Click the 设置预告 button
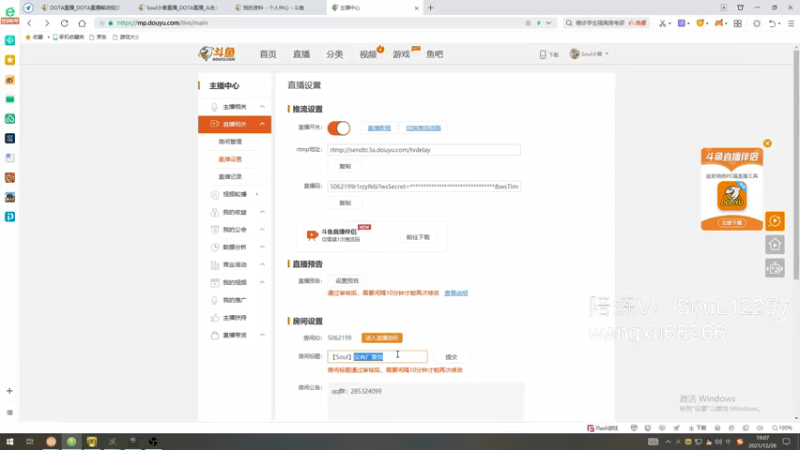 (347, 281)
